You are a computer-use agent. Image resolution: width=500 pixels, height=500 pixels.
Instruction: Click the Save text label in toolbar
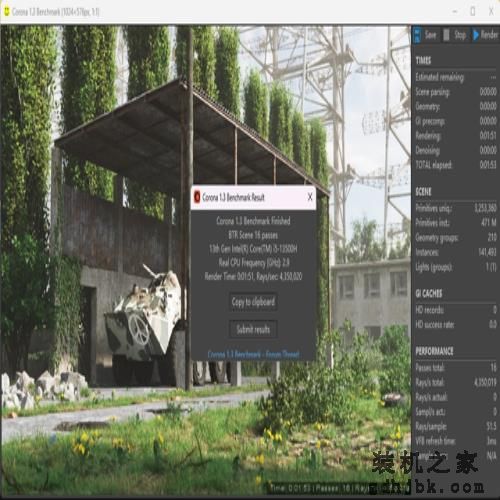(x=430, y=35)
